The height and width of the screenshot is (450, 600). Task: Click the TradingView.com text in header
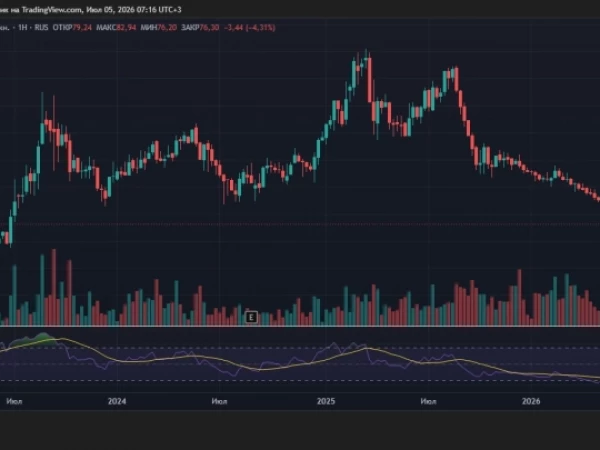point(51,10)
